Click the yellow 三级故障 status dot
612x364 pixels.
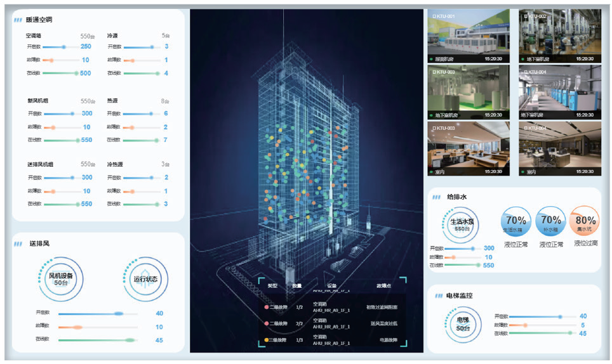click(x=267, y=341)
